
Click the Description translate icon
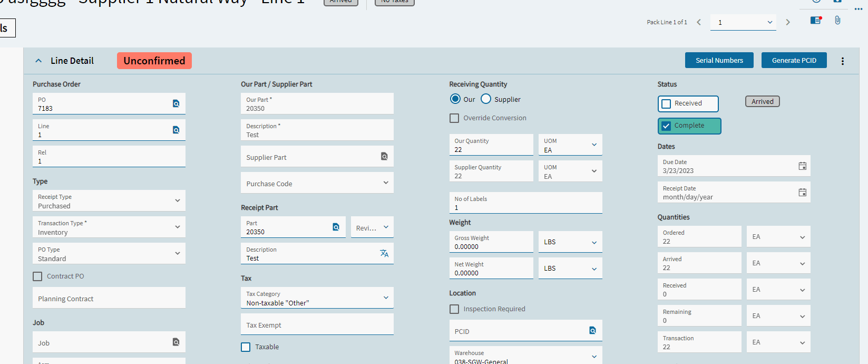(x=384, y=253)
